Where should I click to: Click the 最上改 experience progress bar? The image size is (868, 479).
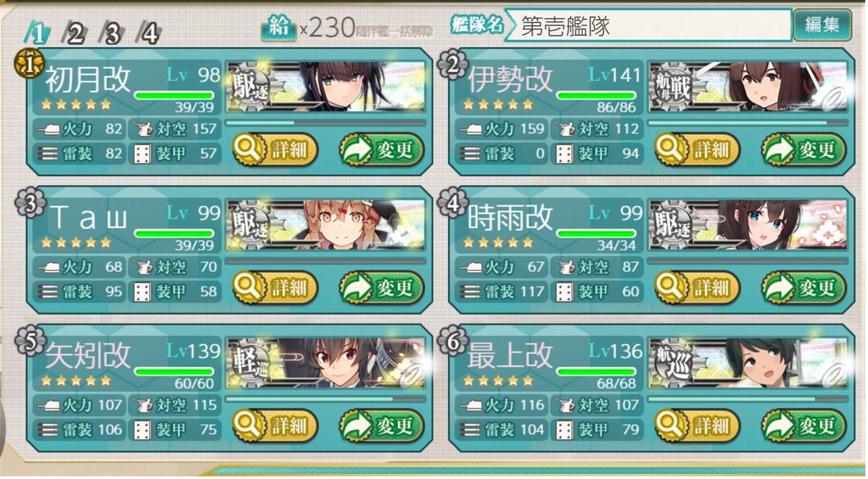(747, 399)
